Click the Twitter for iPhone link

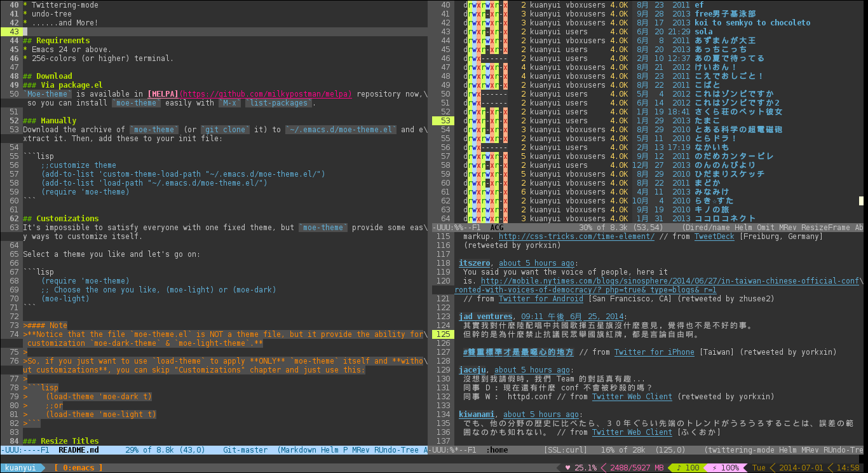click(x=654, y=352)
